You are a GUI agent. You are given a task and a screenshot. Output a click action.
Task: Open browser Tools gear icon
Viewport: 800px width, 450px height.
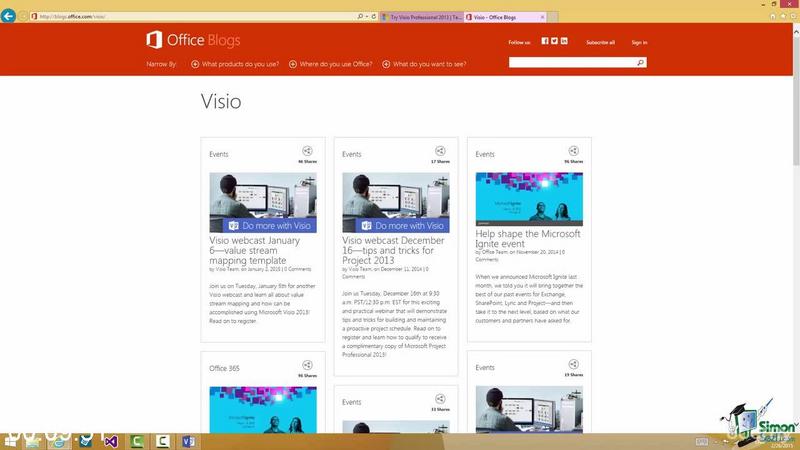coord(793,16)
